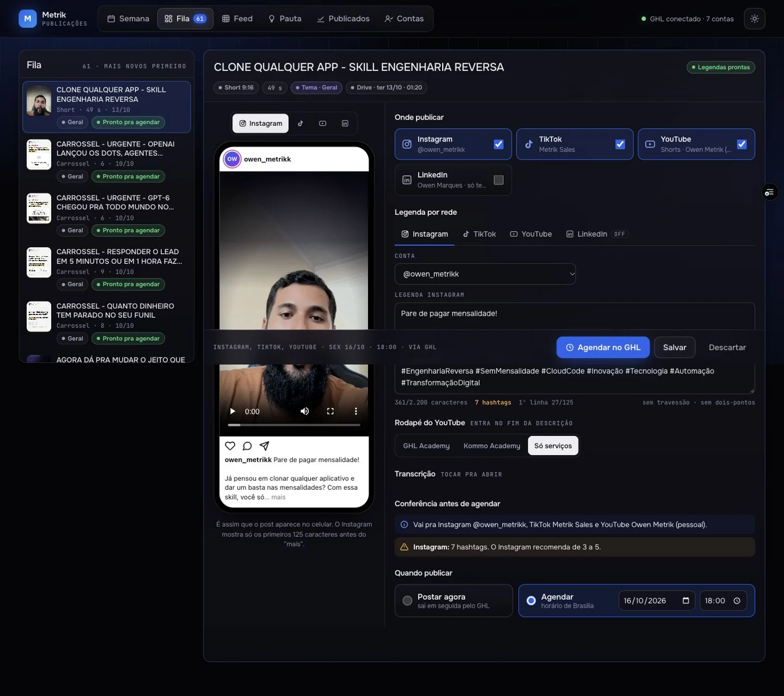Uncheck TikTok Metrik Sales destination

[620, 144]
